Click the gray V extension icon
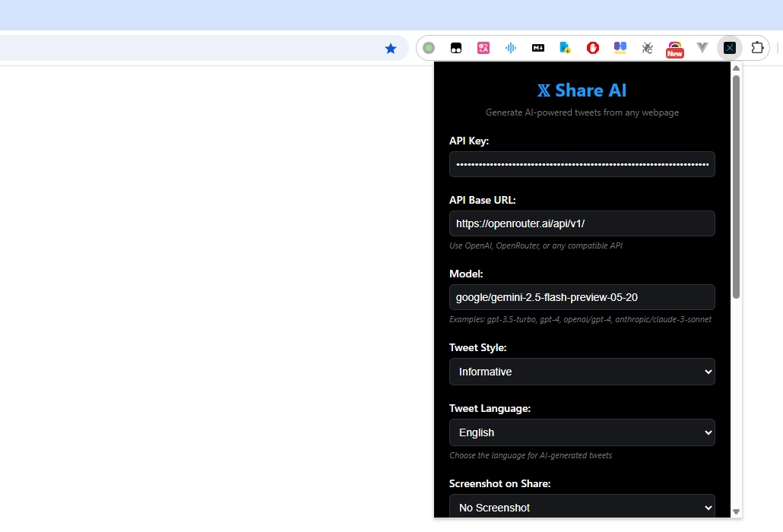 (x=702, y=47)
